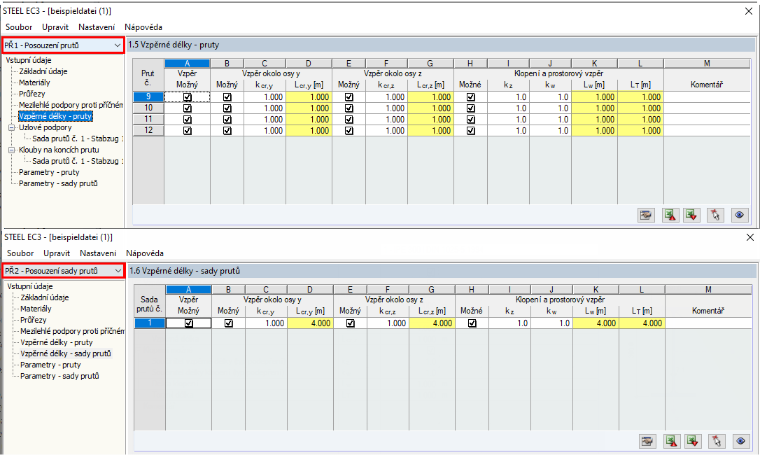This screenshot has height=456, width=760.
Task: Toggle column B Možný checkbox for member 10
Action: (x=227, y=108)
